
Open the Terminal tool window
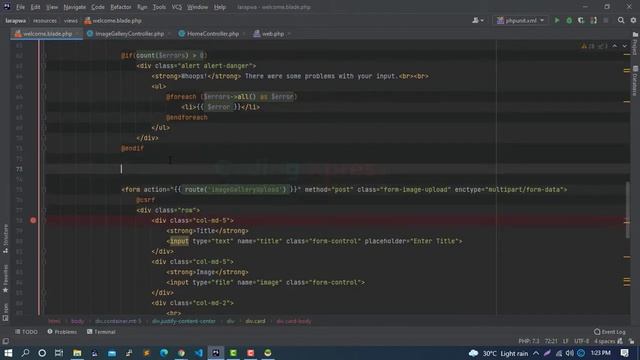101,332
